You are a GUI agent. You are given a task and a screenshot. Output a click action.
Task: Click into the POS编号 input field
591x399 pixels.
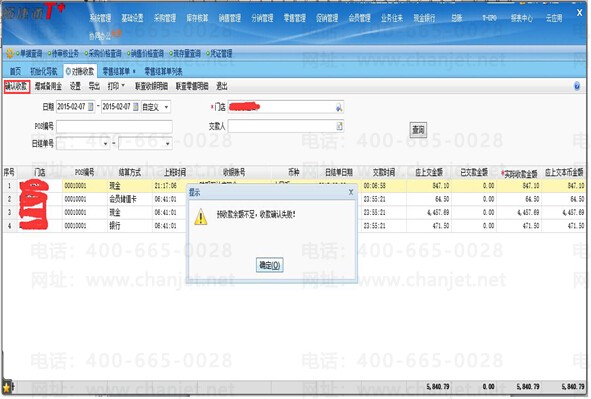pyautogui.click(x=114, y=126)
